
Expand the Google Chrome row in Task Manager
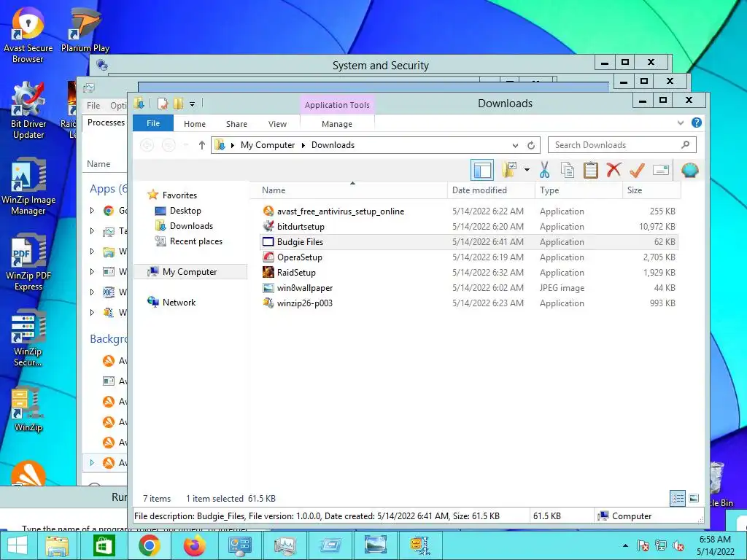click(92, 210)
